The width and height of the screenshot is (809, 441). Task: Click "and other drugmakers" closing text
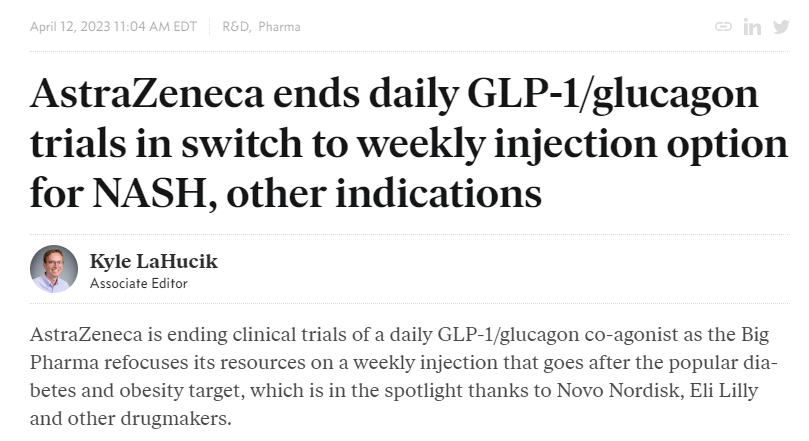tap(131, 418)
